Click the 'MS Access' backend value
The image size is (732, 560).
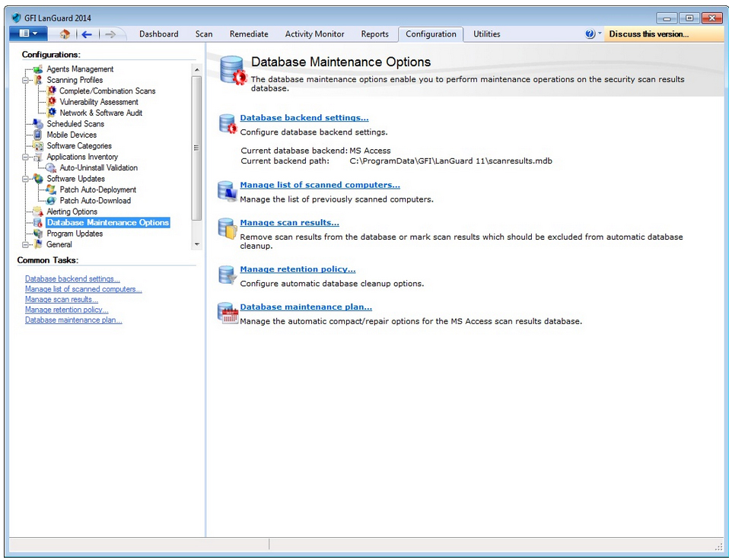(371, 151)
